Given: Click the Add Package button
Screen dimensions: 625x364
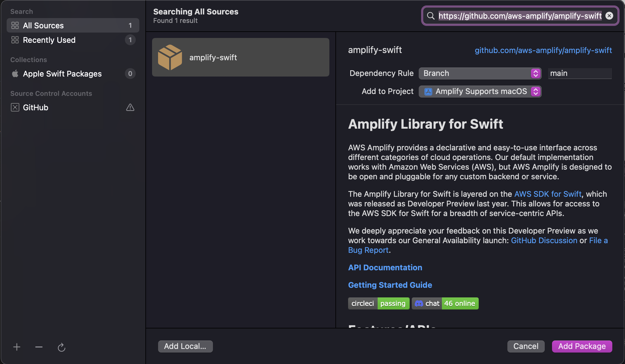Looking at the screenshot, I should click(582, 347).
